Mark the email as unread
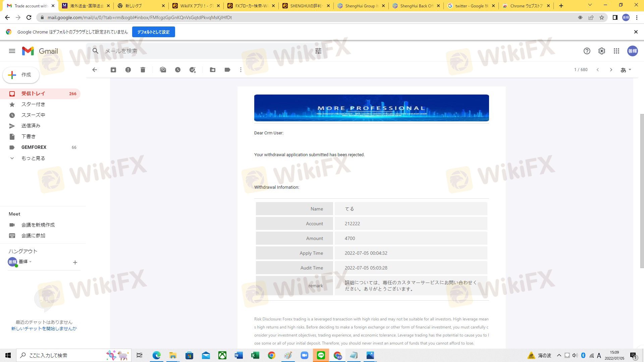644x362 pixels. [x=163, y=70]
